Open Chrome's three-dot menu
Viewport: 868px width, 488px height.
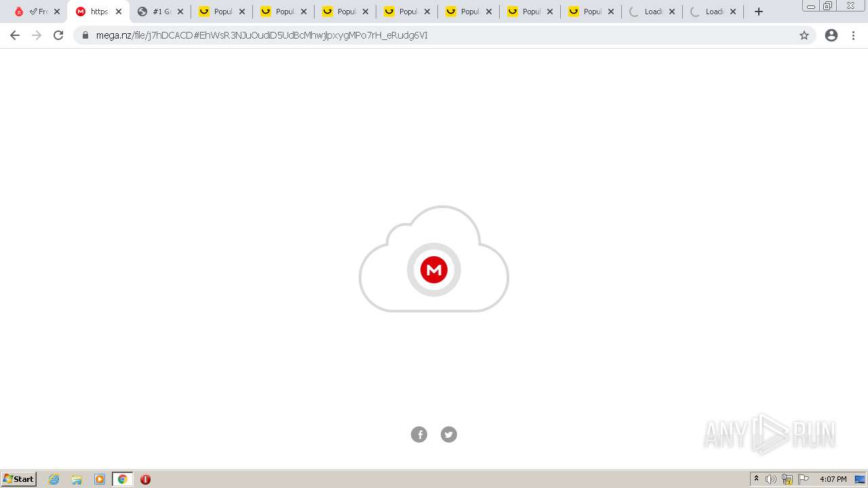click(x=854, y=35)
